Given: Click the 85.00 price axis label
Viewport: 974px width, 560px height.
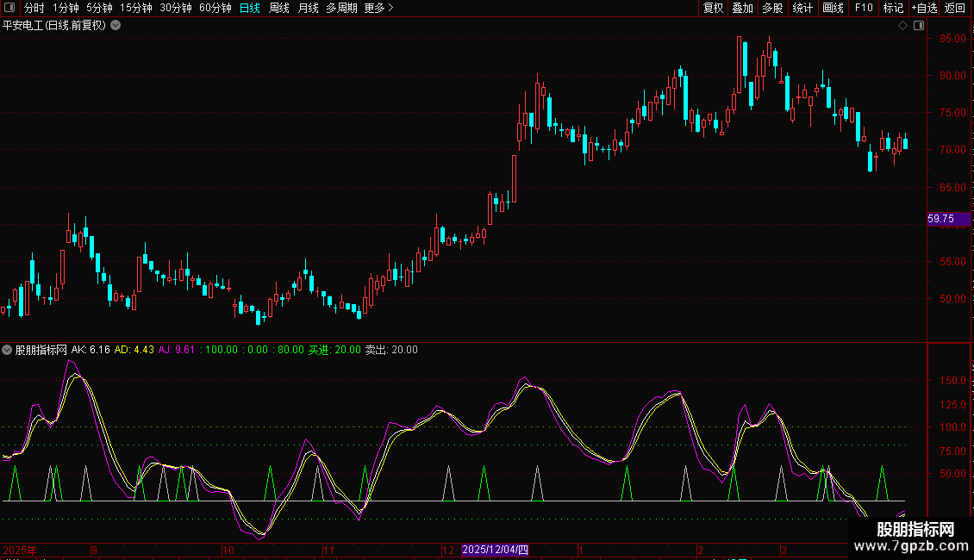Looking at the screenshot, I should (952, 39).
